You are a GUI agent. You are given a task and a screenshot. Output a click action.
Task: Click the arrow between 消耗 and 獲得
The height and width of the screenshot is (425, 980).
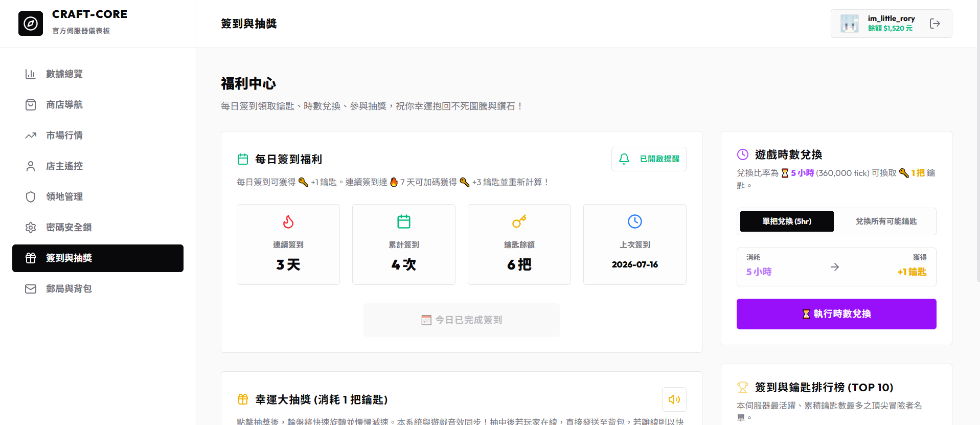(x=835, y=267)
